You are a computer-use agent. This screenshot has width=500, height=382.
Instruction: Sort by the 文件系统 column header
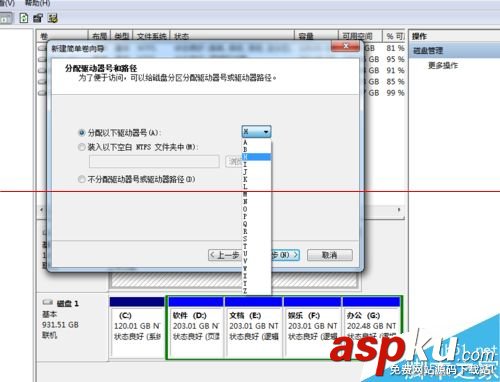click(x=151, y=36)
